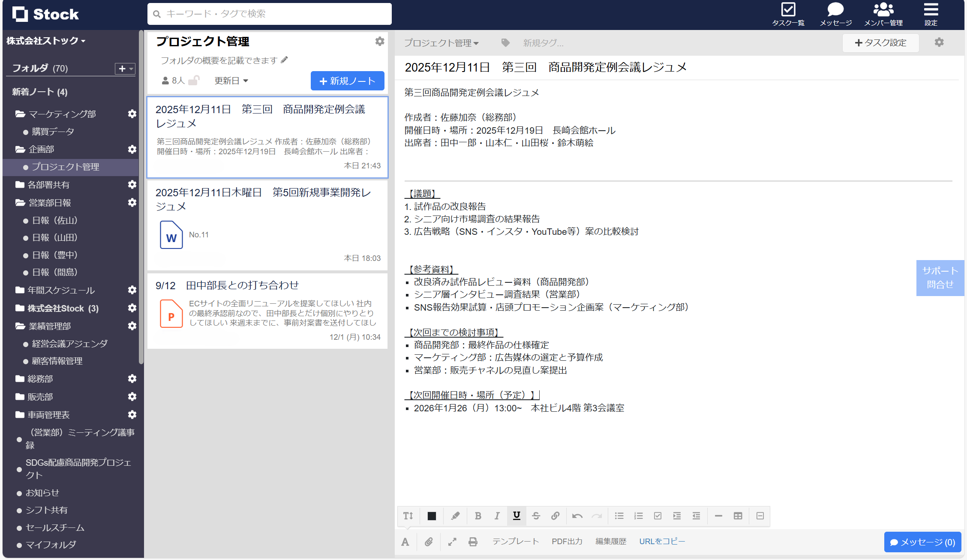Enable strikethrough formatting

point(536,516)
